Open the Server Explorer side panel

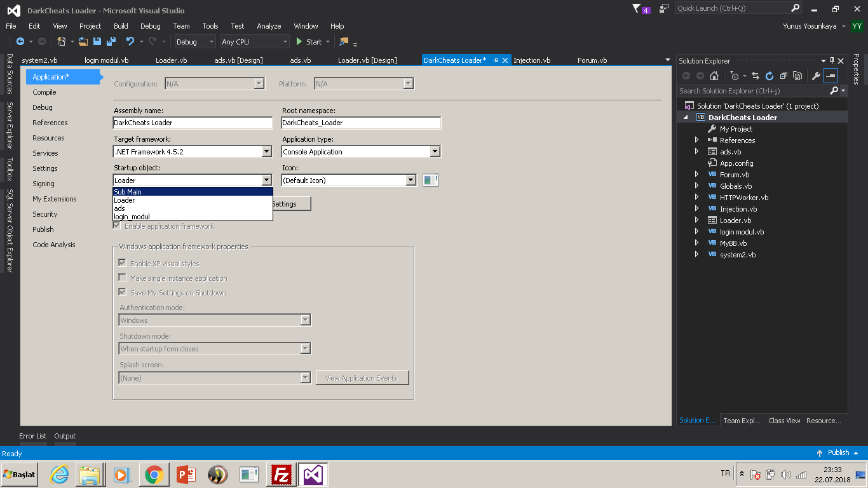coord(10,125)
